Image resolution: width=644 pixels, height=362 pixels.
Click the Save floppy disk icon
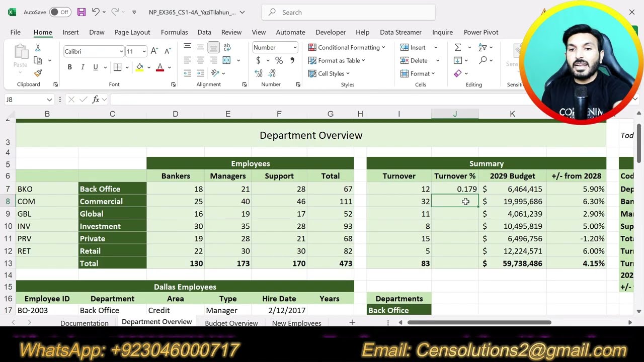(x=82, y=12)
